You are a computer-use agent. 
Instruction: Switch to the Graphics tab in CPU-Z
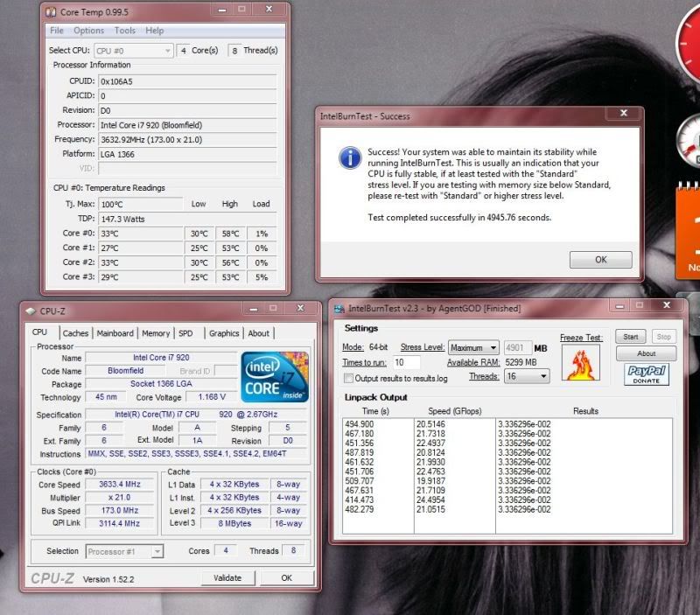(x=224, y=333)
